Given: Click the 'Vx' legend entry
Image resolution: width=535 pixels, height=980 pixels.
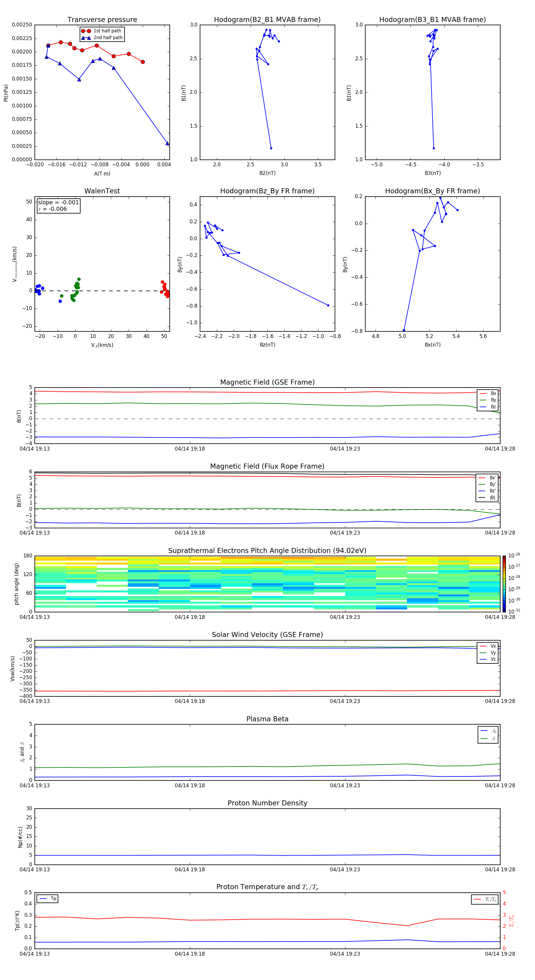Looking at the screenshot, I should pos(488,646).
